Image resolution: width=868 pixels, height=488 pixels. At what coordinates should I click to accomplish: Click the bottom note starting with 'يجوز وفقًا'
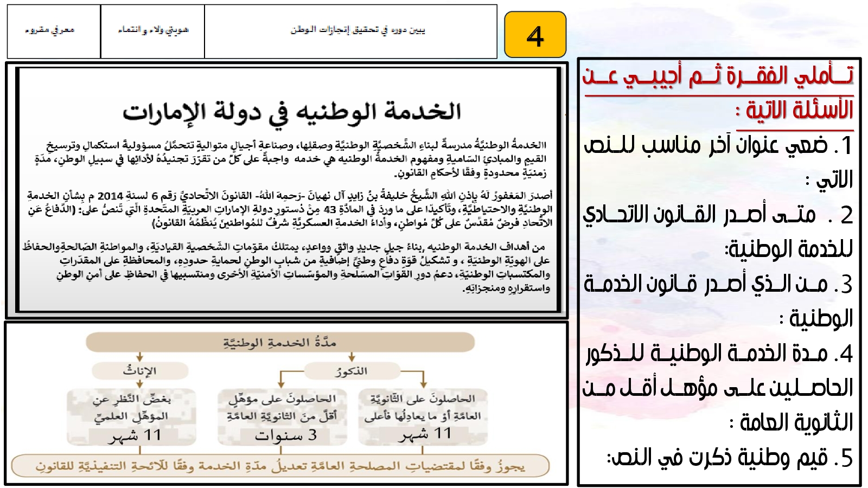point(280,466)
